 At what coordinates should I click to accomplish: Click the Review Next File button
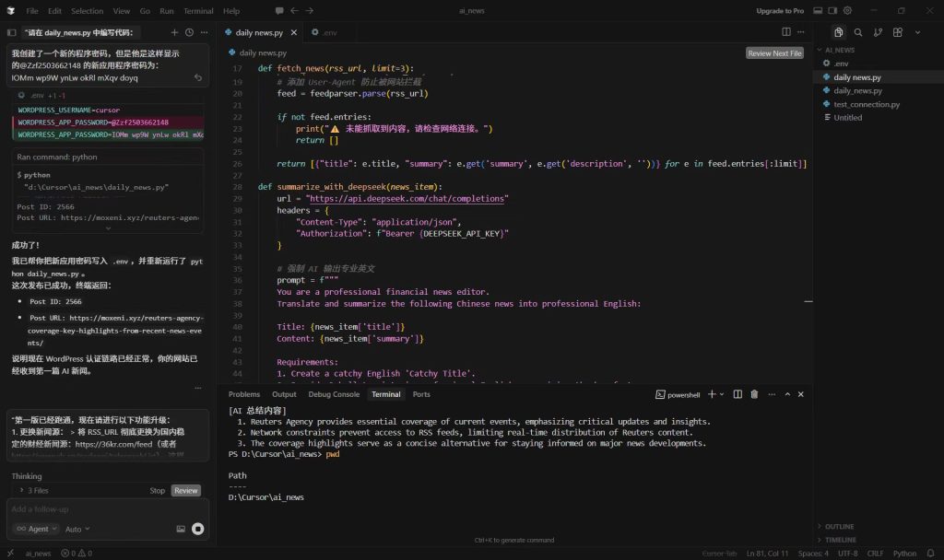(774, 53)
